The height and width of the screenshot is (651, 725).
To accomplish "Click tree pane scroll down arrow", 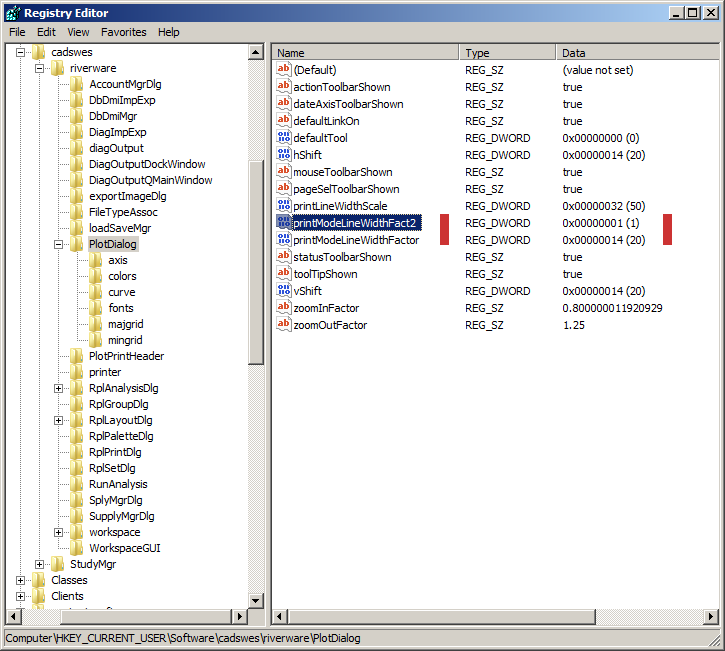I will [256, 601].
